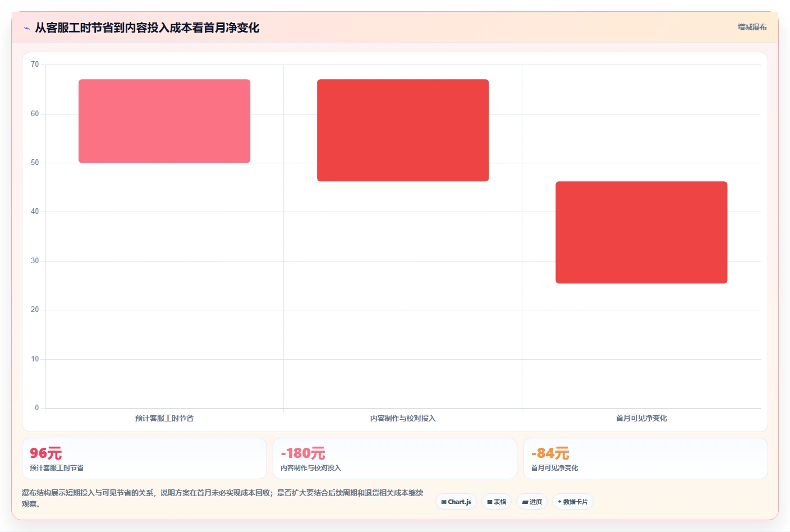Open the 96元 data card
The image size is (790, 532).
click(x=144, y=458)
